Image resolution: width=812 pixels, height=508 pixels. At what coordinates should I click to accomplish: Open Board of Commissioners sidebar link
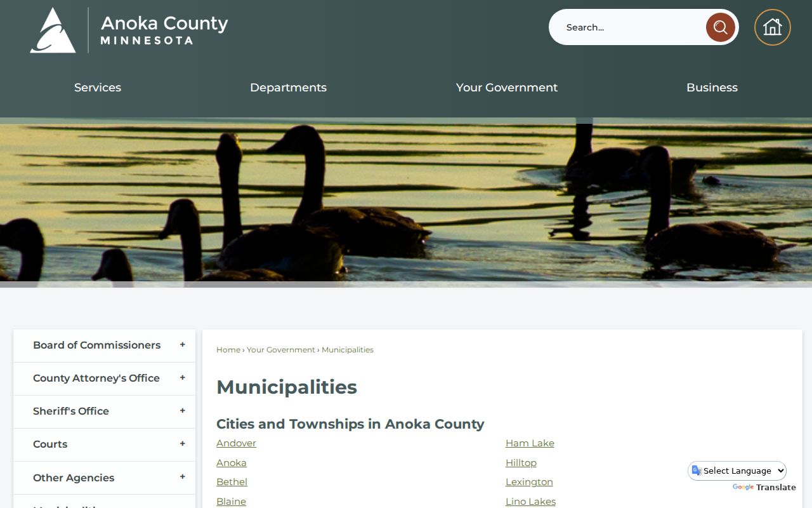click(96, 345)
